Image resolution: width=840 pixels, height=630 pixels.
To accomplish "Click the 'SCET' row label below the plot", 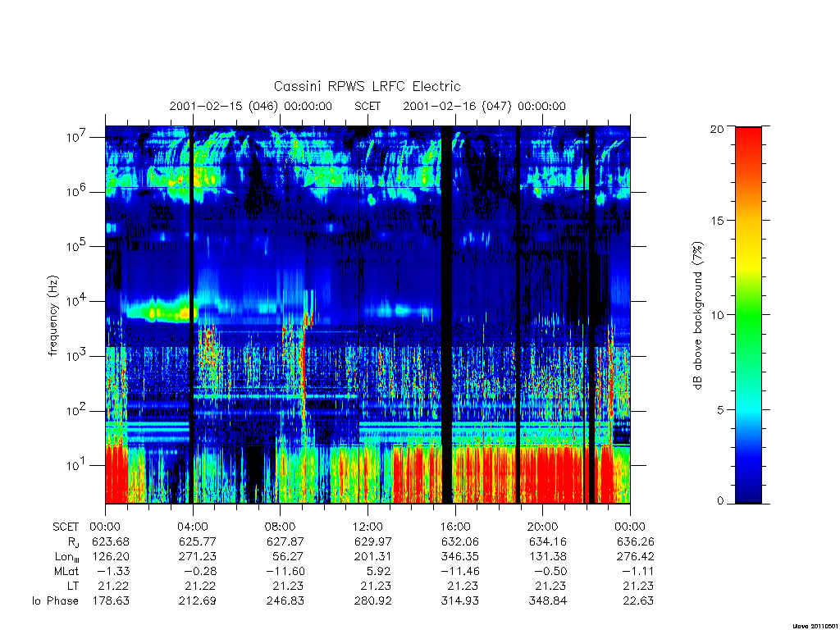I will (66, 527).
